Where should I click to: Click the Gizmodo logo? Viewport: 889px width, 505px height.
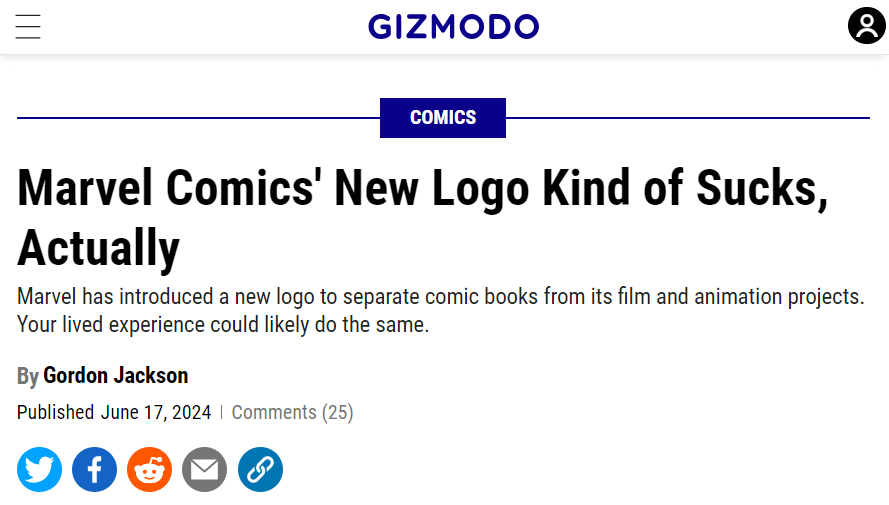453,27
